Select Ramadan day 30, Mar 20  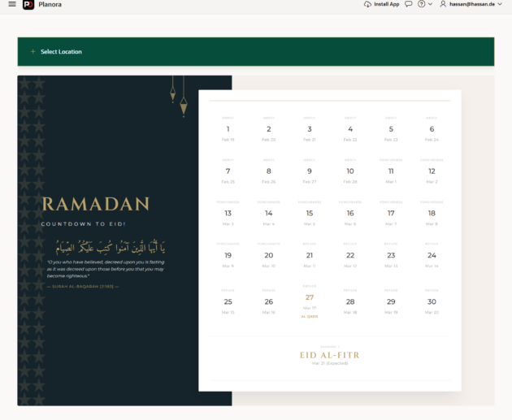pyautogui.click(x=432, y=302)
